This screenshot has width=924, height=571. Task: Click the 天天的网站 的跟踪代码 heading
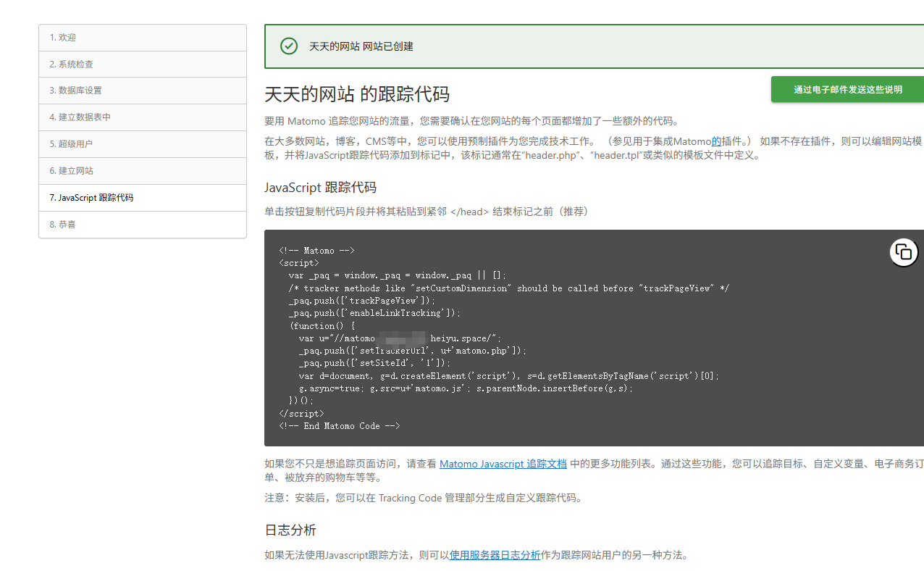click(357, 94)
